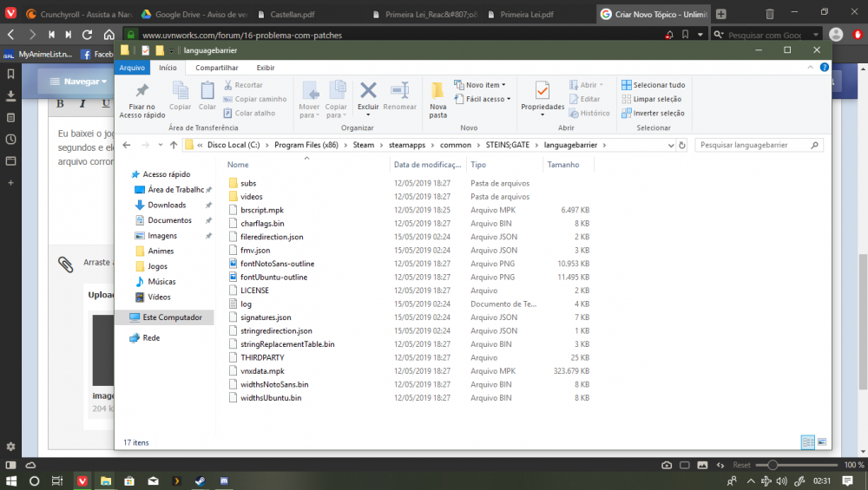868x490 pixels.
Task: Open Fácil acesso dropdown
Action: (482, 99)
